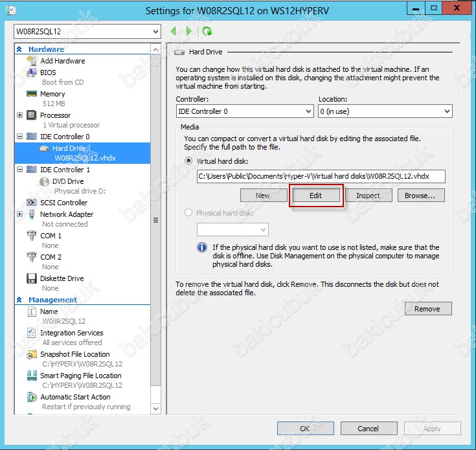Click the green refresh icon
Viewport: 476px width, 450px height.
click(x=207, y=31)
